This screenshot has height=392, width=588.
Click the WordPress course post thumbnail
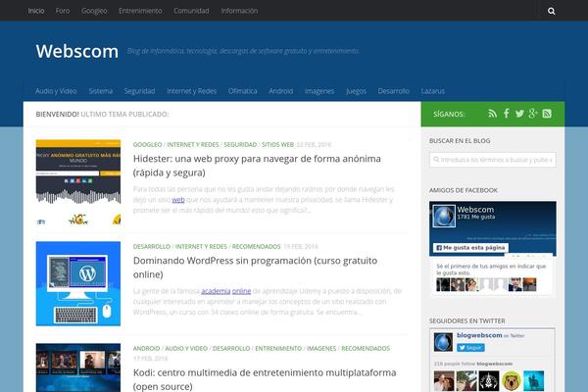pos(78,283)
